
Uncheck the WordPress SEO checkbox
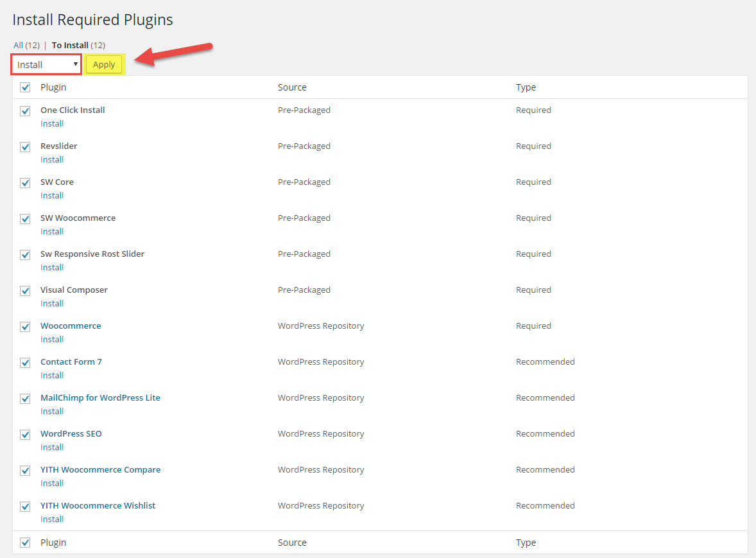25,435
